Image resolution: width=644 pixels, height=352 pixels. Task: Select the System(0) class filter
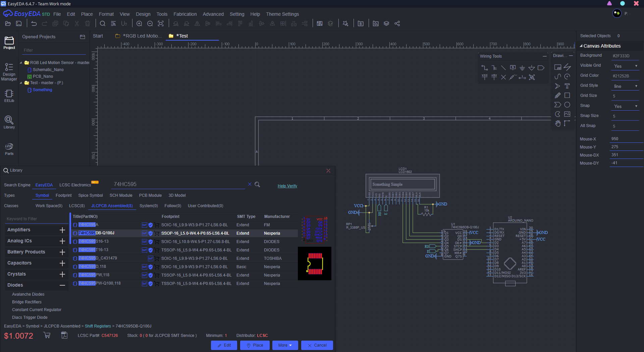click(149, 206)
